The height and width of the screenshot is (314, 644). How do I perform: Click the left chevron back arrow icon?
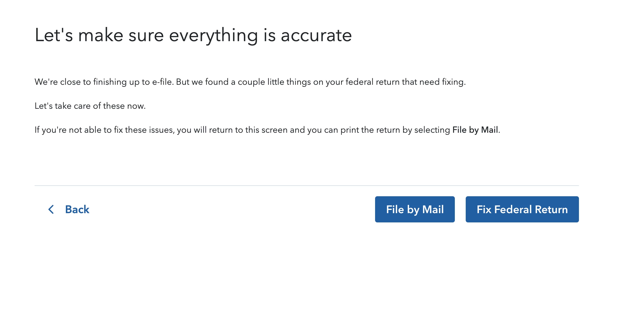tap(51, 209)
